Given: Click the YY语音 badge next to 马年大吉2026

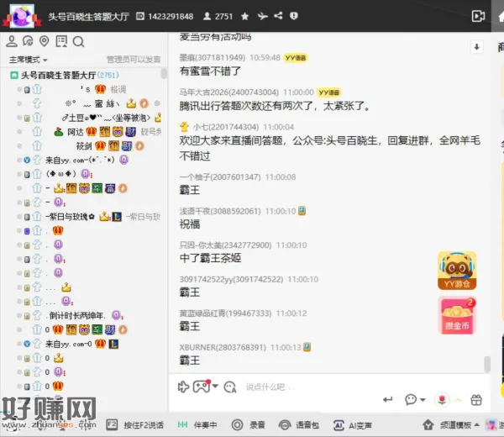Looking at the screenshot, I should tap(328, 92).
